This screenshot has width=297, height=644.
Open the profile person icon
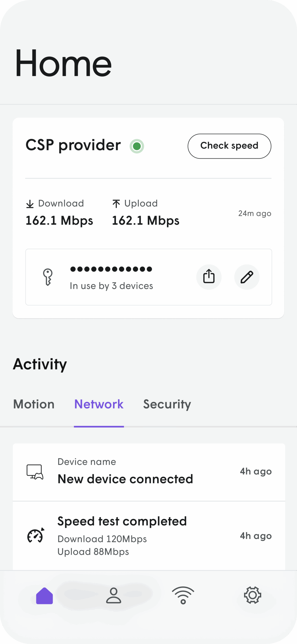(x=114, y=596)
